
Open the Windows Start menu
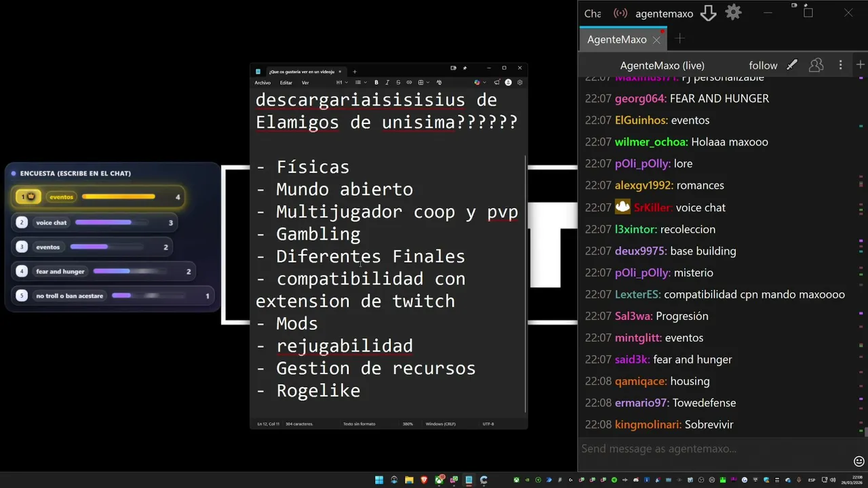point(379,480)
